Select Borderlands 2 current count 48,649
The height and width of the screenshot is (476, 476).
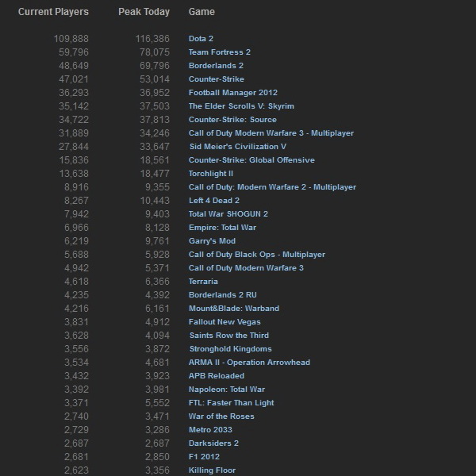pos(74,66)
